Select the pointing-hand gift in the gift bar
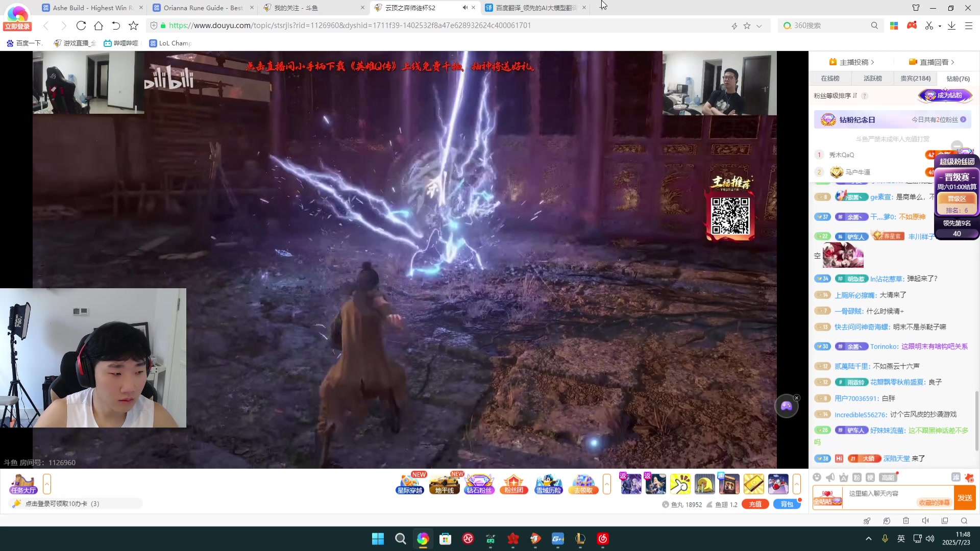This screenshot has height=551, width=980. (x=680, y=484)
